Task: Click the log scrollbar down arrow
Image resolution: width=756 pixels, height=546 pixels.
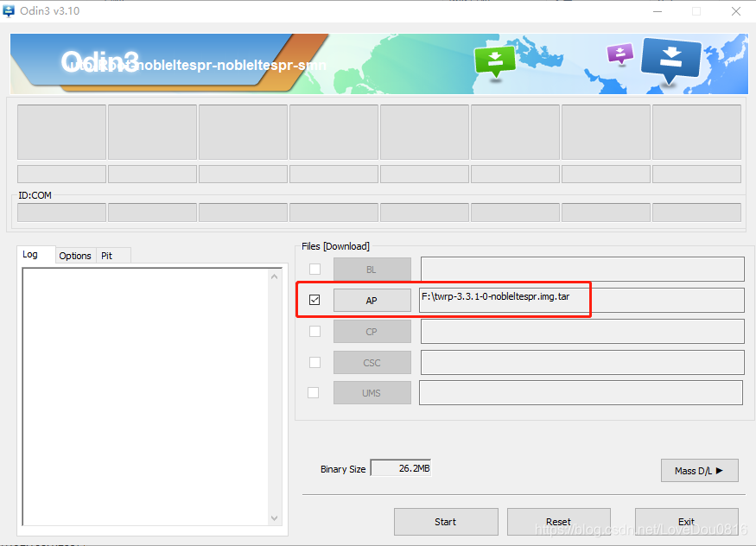Action: pos(275,518)
